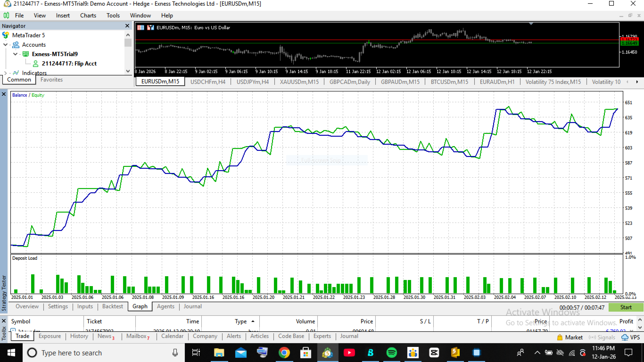The width and height of the screenshot is (644, 362).
Task: Click the Accounts group icon in Navigator
Action: [16, 45]
